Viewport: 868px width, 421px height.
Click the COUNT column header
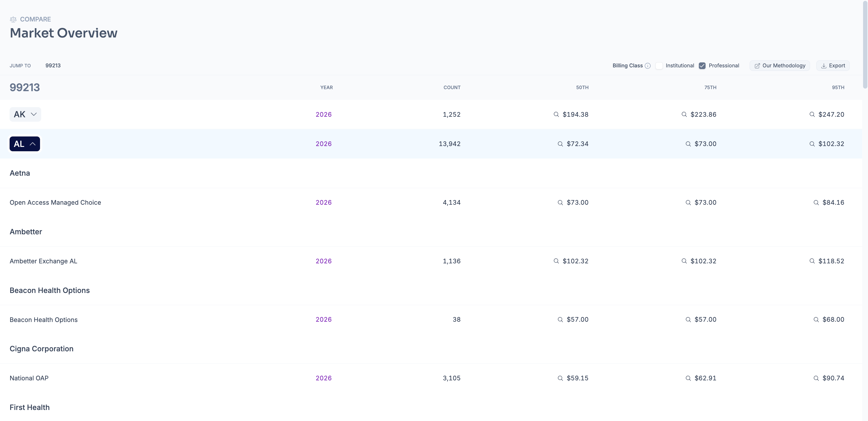pyautogui.click(x=452, y=87)
